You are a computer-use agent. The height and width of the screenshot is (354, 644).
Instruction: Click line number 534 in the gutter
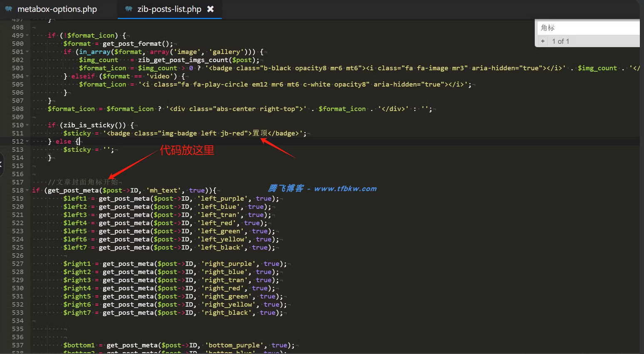[17, 321]
